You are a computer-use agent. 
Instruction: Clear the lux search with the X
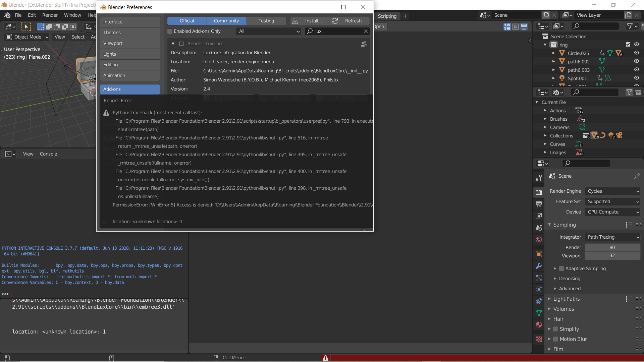coord(366,31)
